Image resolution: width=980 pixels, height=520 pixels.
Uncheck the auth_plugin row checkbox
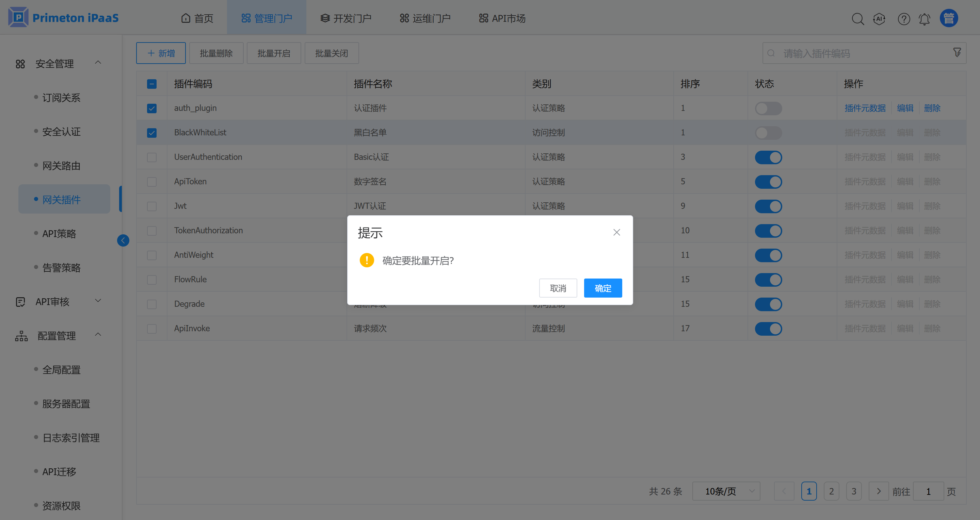tap(152, 108)
